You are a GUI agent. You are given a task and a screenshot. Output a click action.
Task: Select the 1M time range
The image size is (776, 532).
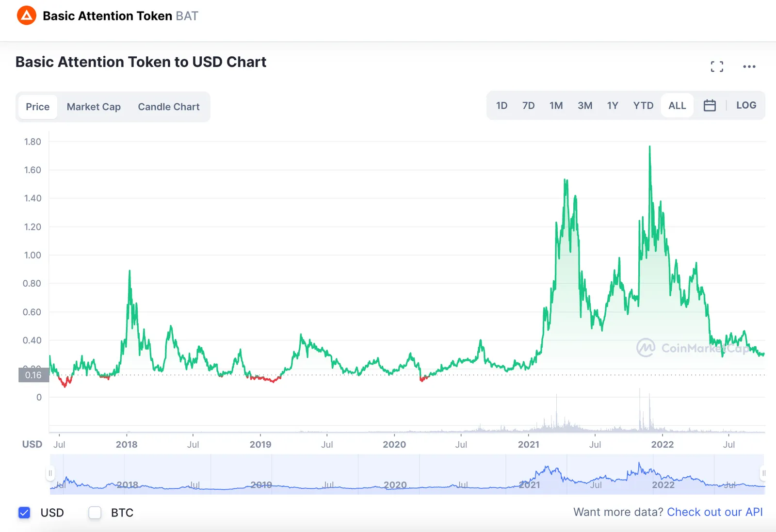(x=556, y=105)
